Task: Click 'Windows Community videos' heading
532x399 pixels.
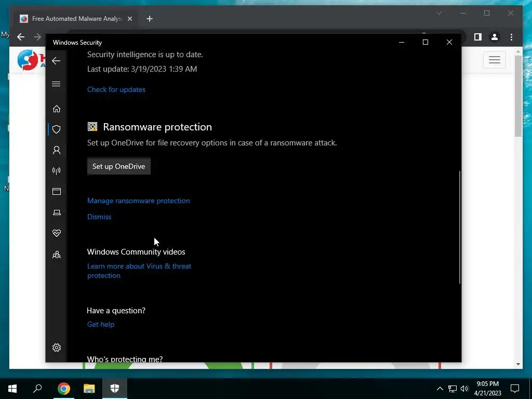Action: [136, 252]
